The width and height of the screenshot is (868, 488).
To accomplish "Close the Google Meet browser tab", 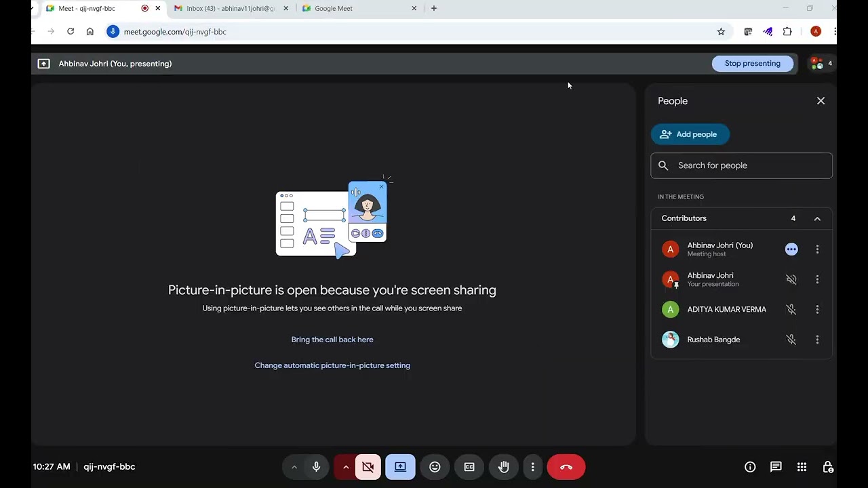I will pos(414,8).
